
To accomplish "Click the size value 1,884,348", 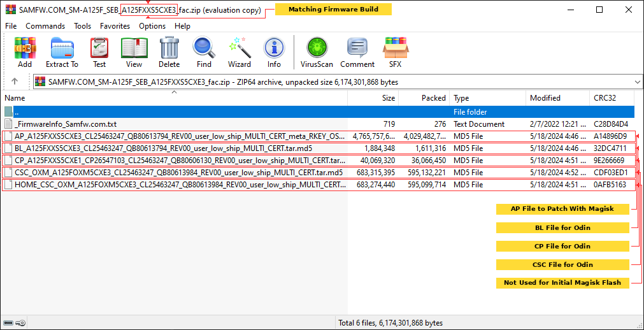I will [x=379, y=148].
